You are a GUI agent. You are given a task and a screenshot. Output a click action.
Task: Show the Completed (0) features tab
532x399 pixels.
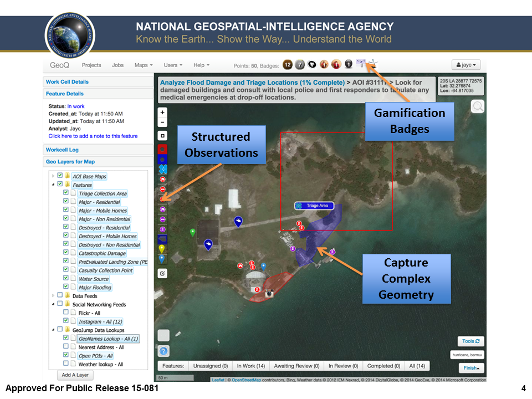click(x=383, y=366)
